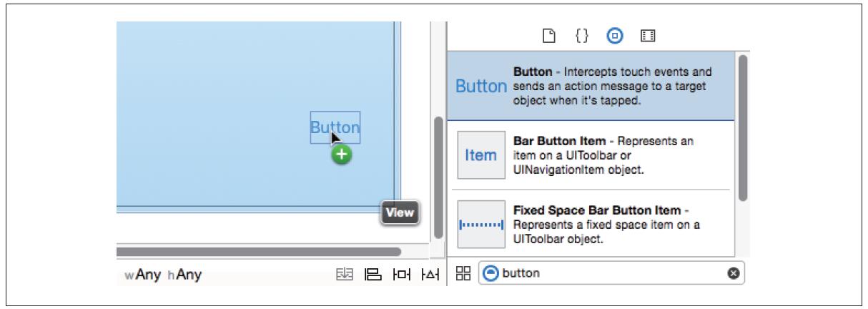Click the canvas horizontal scrollbar

257,252
